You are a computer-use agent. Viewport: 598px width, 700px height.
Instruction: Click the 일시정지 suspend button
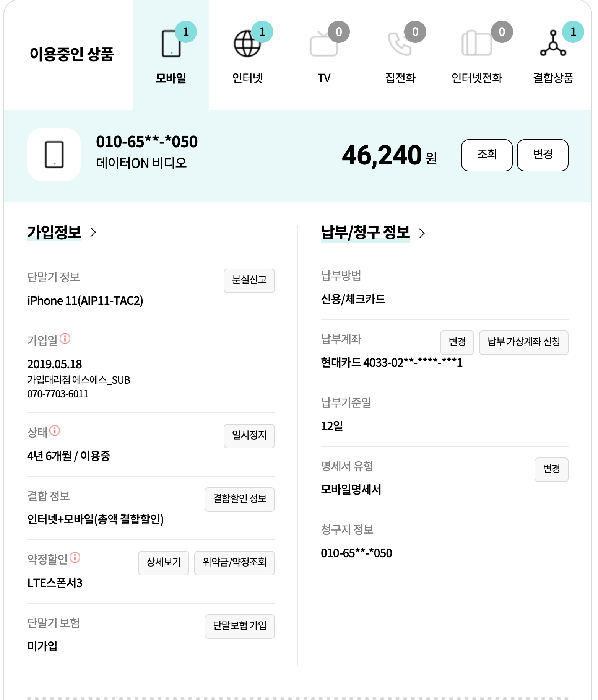click(x=249, y=436)
